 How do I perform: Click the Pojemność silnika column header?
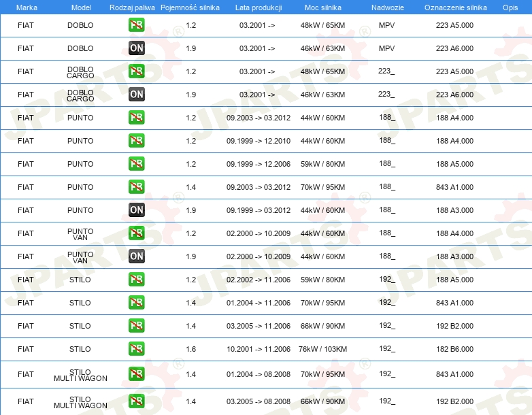pos(190,7)
